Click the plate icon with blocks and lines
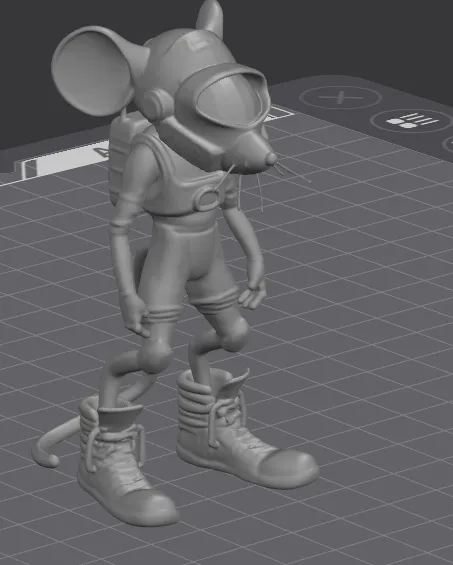The width and height of the screenshot is (453, 565). point(412,121)
